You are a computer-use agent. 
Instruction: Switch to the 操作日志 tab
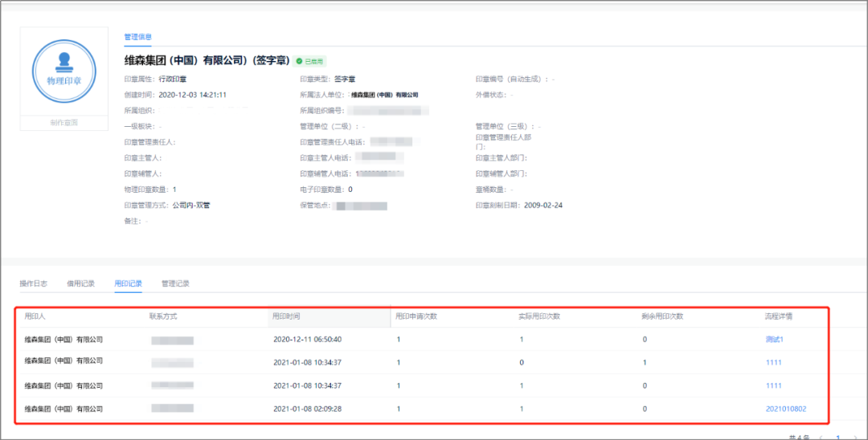33,283
